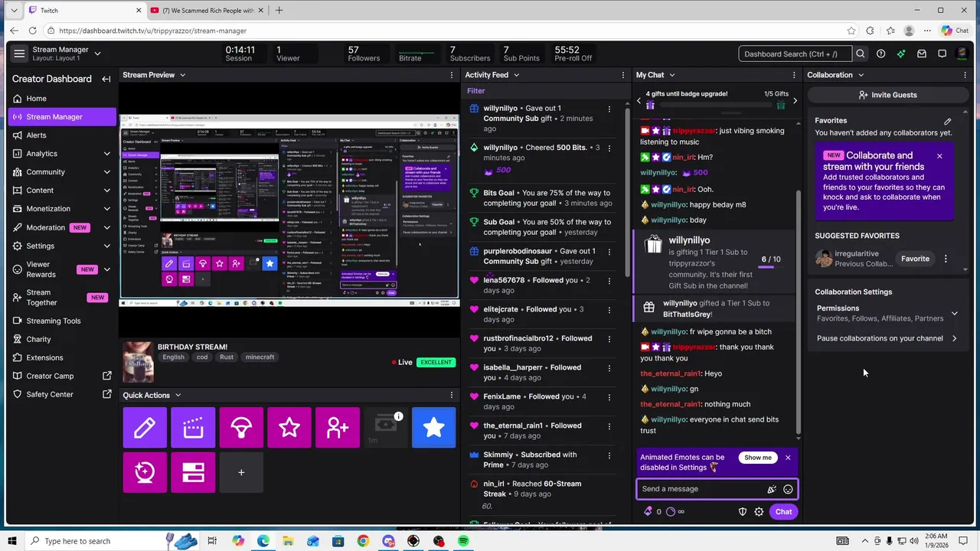Edit Favorites using the pencil icon
The width and height of the screenshot is (980, 551).
point(948,121)
